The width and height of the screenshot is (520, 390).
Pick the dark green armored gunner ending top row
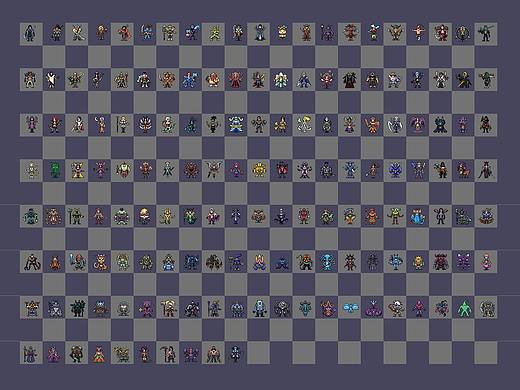[486, 34]
